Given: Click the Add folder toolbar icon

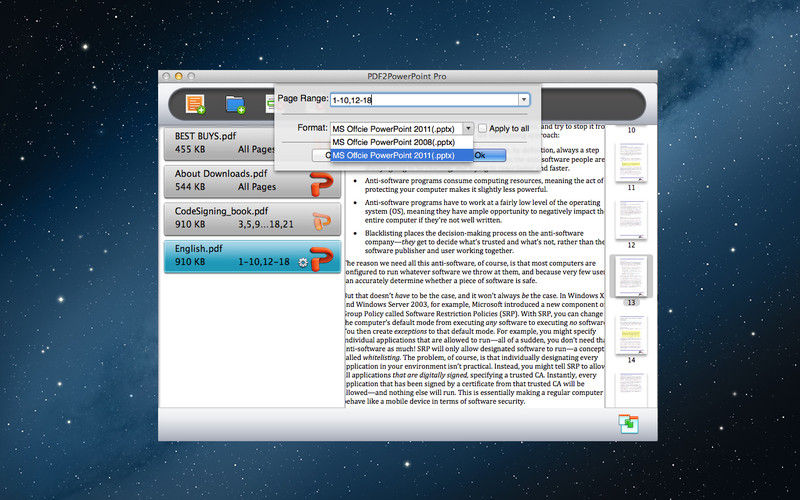Looking at the screenshot, I should tap(235, 104).
